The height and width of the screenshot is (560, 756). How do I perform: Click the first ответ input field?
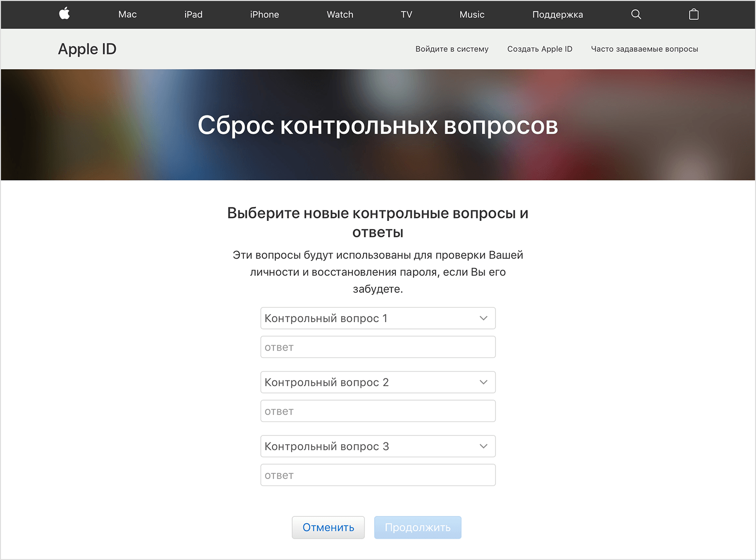coord(378,347)
